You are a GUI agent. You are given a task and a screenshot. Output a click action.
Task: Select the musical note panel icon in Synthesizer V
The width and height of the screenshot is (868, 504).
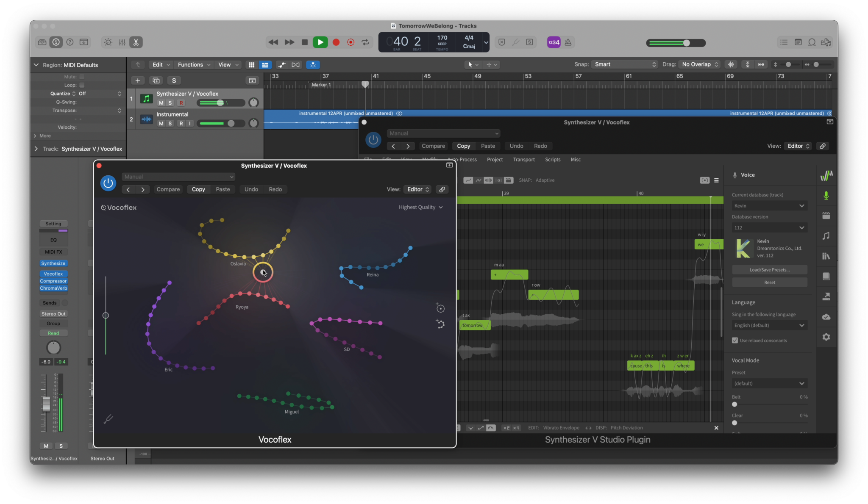(x=826, y=236)
